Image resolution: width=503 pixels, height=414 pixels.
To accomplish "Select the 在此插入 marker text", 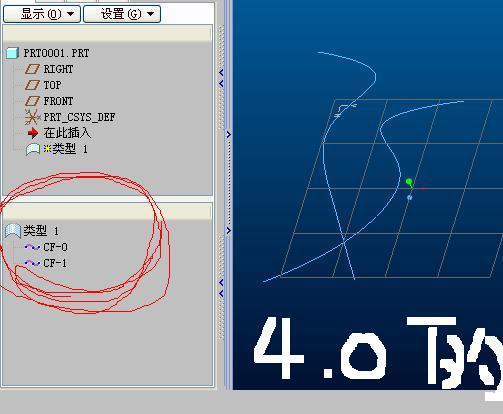I will (67, 133).
